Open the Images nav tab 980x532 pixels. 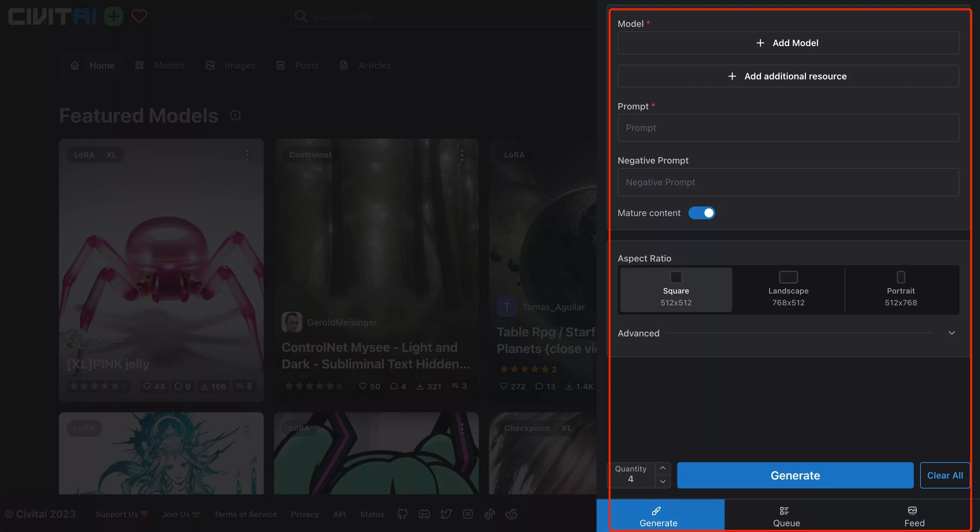point(230,65)
